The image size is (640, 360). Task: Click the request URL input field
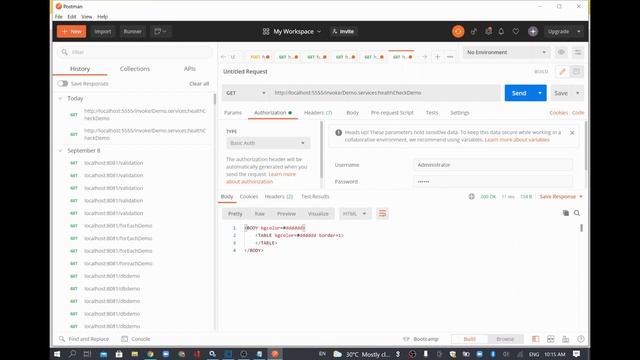click(386, 93)
